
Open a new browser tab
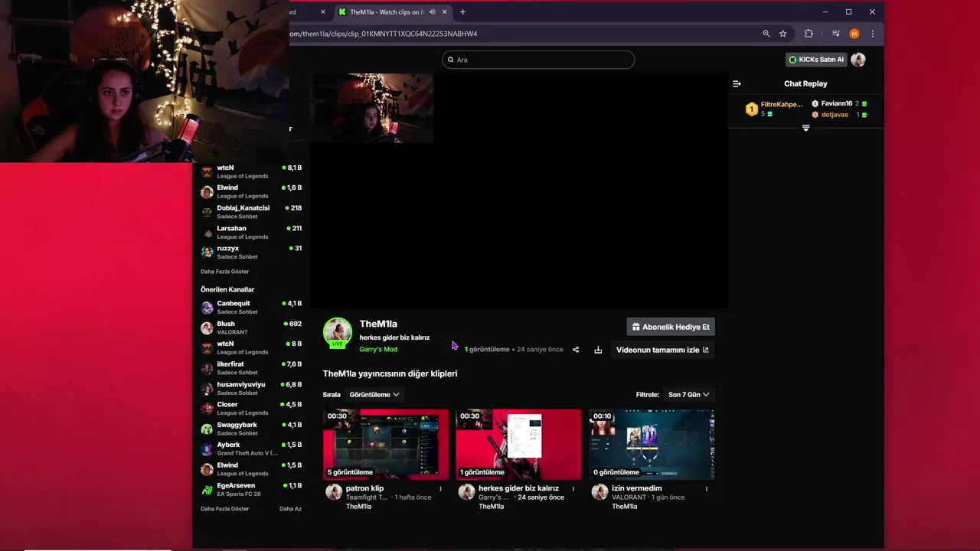(x=462, y=11)
